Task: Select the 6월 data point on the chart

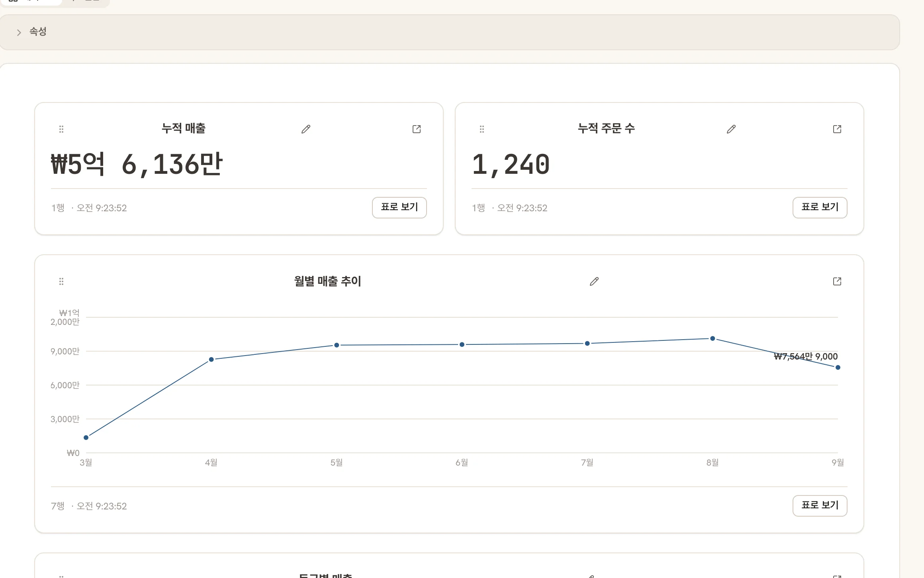Action: 462,344
